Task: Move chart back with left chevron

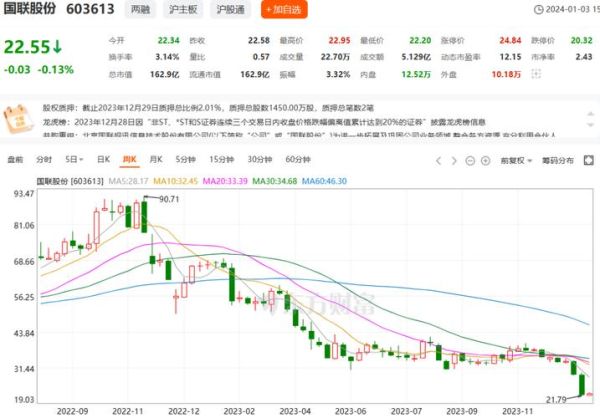Action: click(x=439, y=161)
